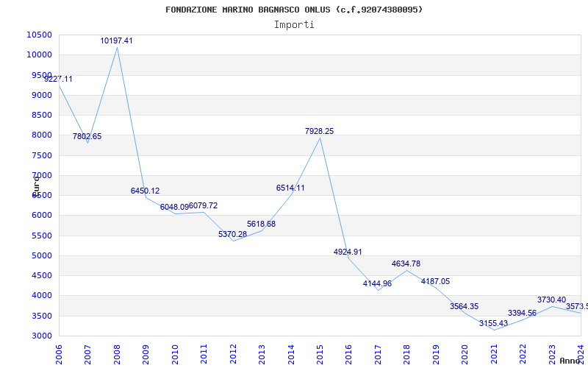Click the y-axis value 7000
This screenshot has width=588, height=368.
[x=41, y=175]
